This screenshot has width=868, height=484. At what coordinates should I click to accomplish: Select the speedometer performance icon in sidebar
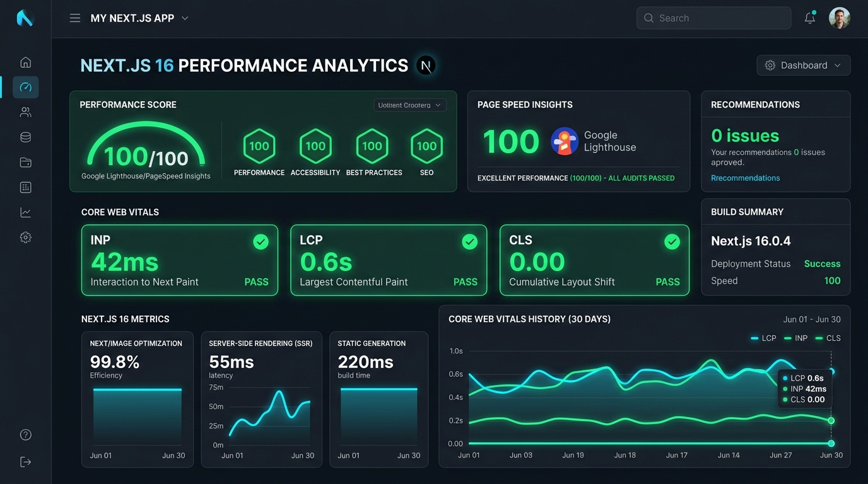25,87
